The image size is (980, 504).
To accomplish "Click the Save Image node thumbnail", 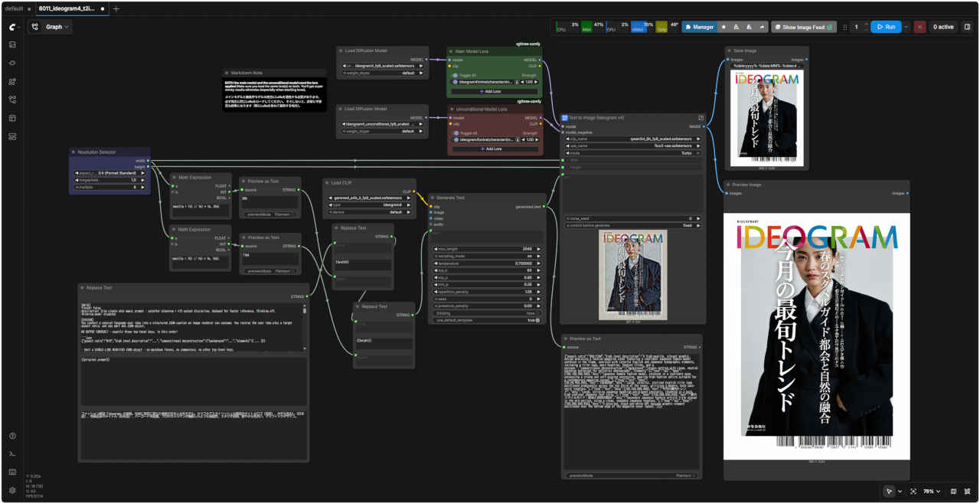I will tap(766, 117).
